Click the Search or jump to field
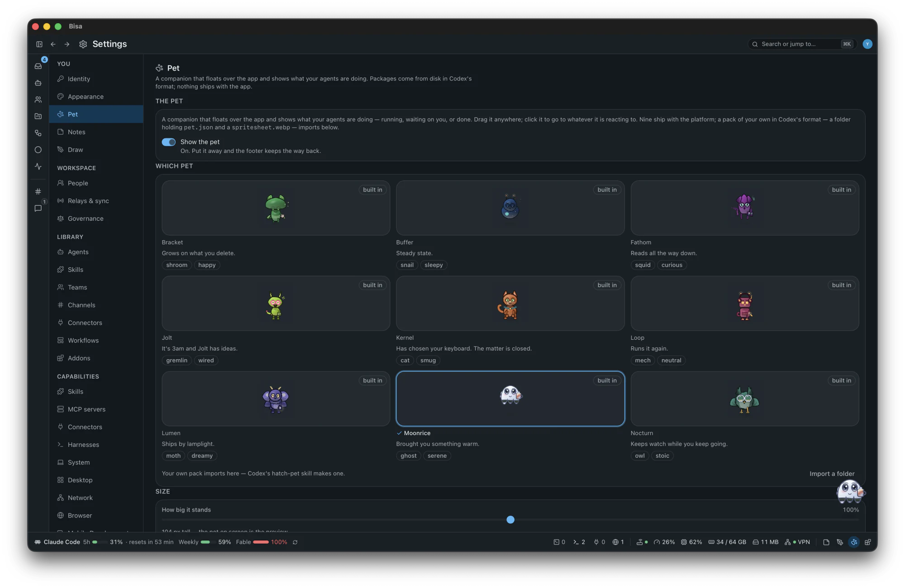905x588 pixels. (x=802, y=44)
